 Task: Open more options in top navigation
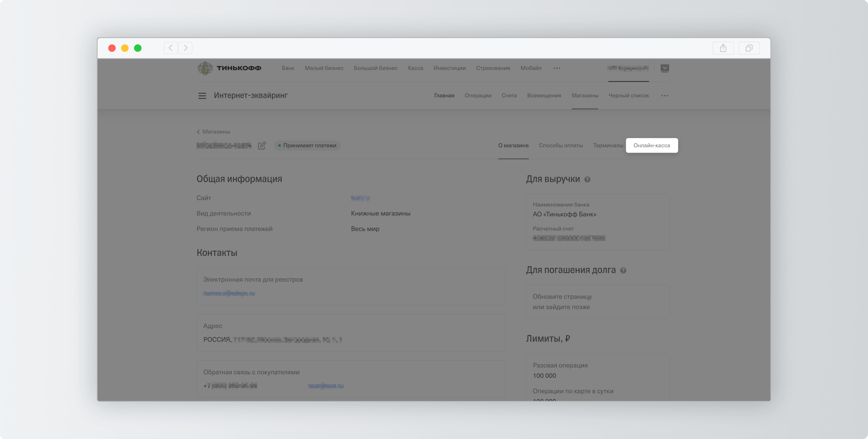coord(557,68)
